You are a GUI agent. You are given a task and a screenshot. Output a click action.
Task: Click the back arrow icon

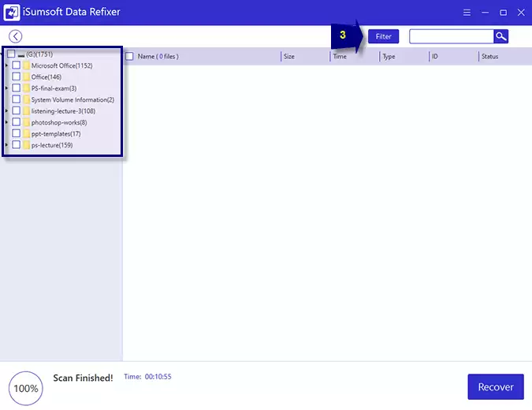click(x=15, y=36)
